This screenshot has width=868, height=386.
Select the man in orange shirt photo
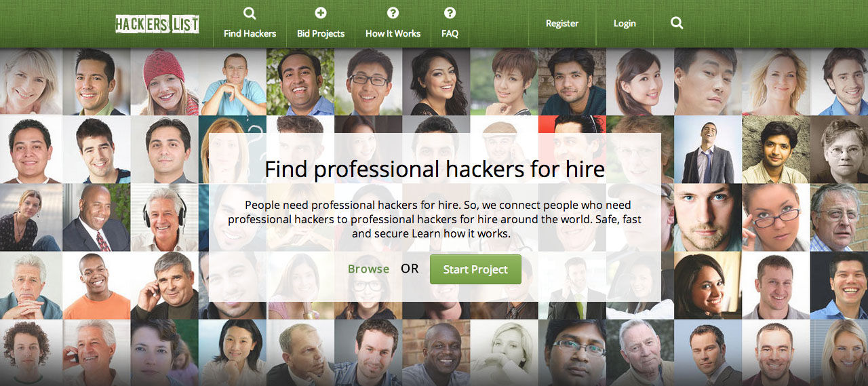pos(97,285)
